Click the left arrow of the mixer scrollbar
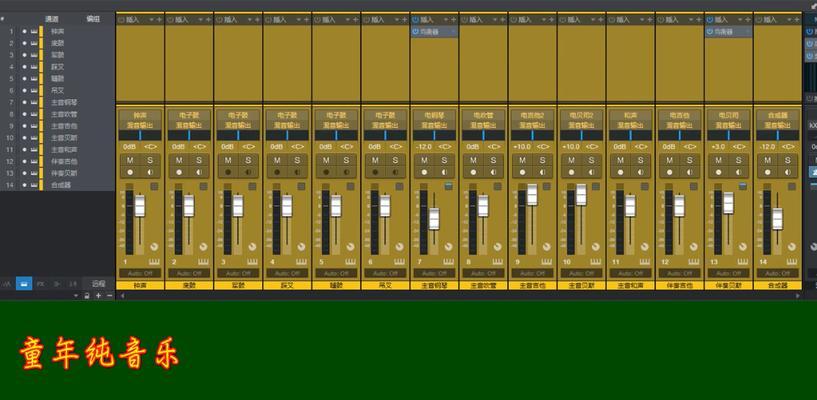Screen dimensions: 817x400 [122, 295]
